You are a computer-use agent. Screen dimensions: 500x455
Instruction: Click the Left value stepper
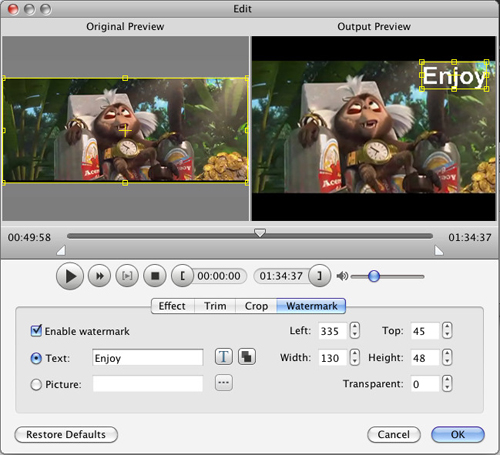355,331
